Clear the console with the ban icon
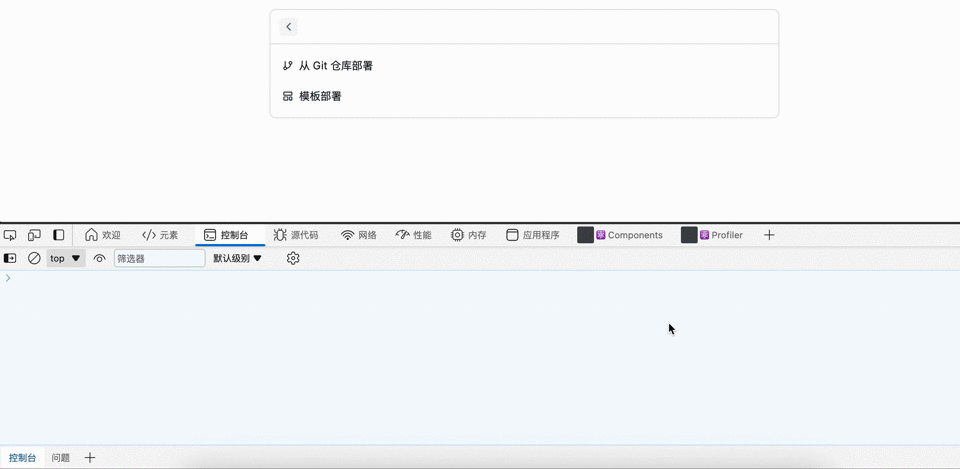 pyautogui.click(x=34, y=258)
